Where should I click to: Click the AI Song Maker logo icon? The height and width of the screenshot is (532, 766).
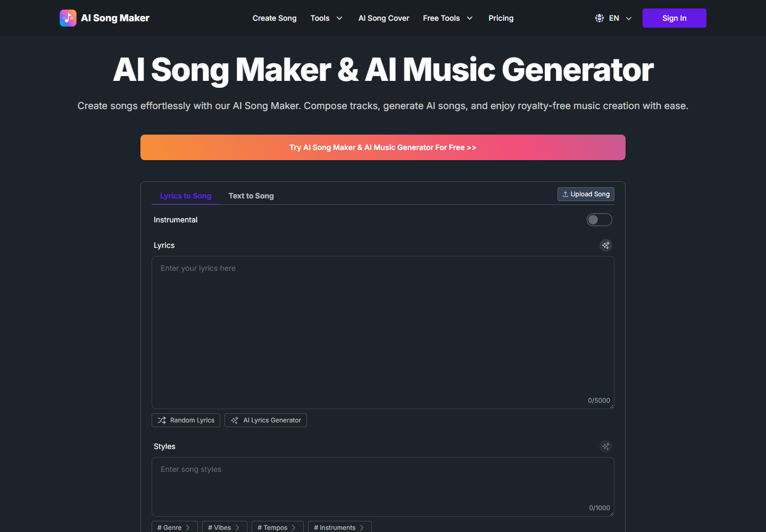coord(68,18)
